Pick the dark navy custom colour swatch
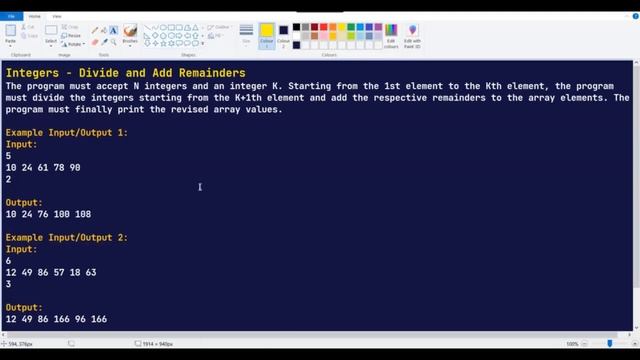Viewport: 640px width, 360px height. coord(296,45)
